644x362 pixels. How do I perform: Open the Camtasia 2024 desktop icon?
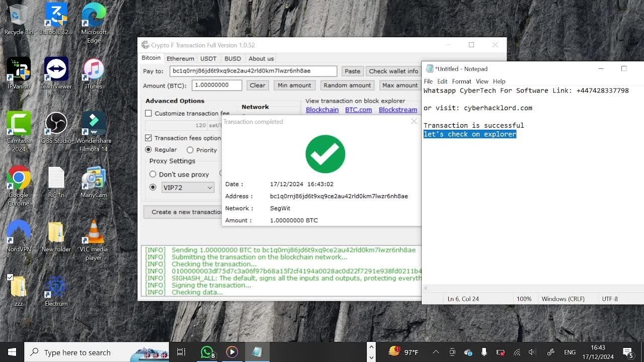click(x=19, y=124)
